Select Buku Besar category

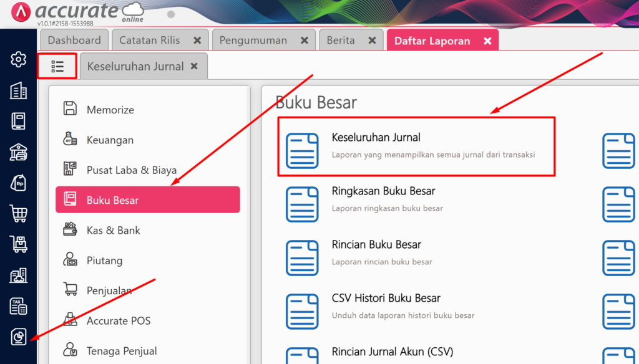pos(148,199)
